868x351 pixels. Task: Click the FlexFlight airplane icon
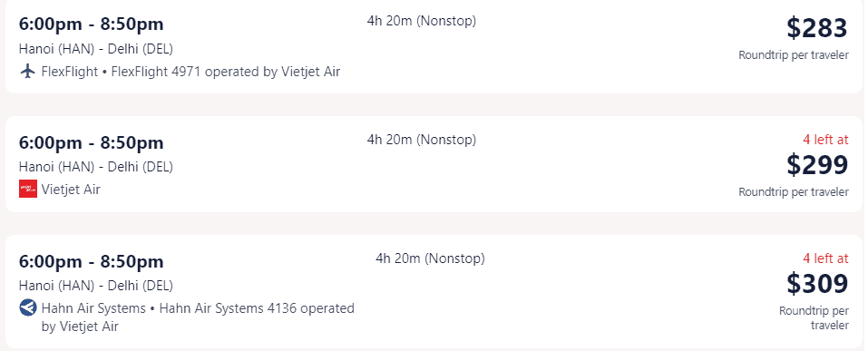(28, 72)
